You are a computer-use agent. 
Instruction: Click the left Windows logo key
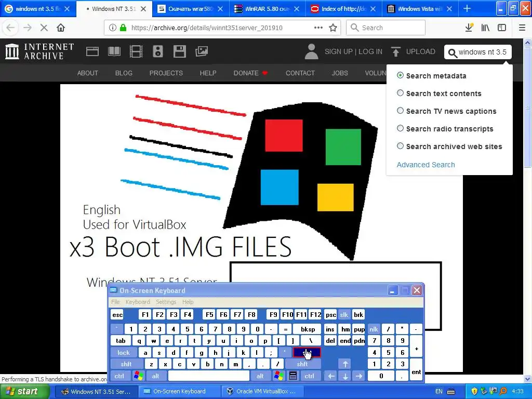138,376
